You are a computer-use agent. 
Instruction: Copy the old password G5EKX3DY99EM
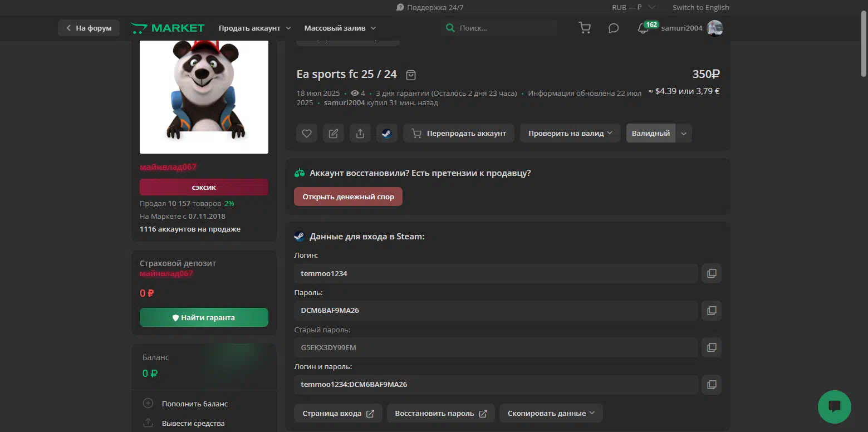point(712,347)
